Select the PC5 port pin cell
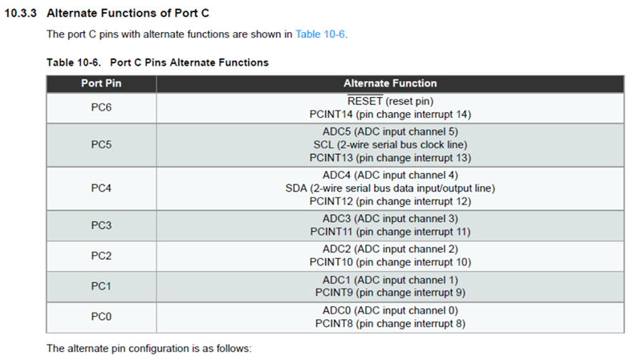The width and height of the screenshot is (642, 364). point(101,144)
